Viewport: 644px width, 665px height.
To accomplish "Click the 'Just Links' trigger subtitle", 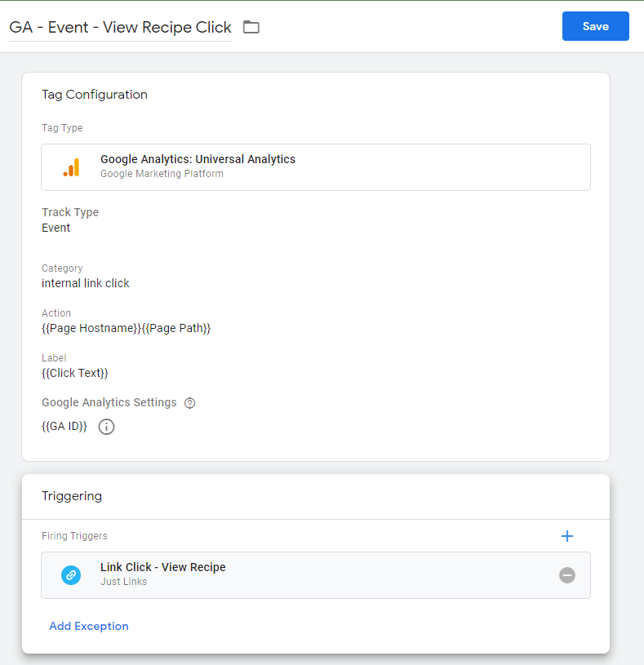I will (x=124, y=582).
